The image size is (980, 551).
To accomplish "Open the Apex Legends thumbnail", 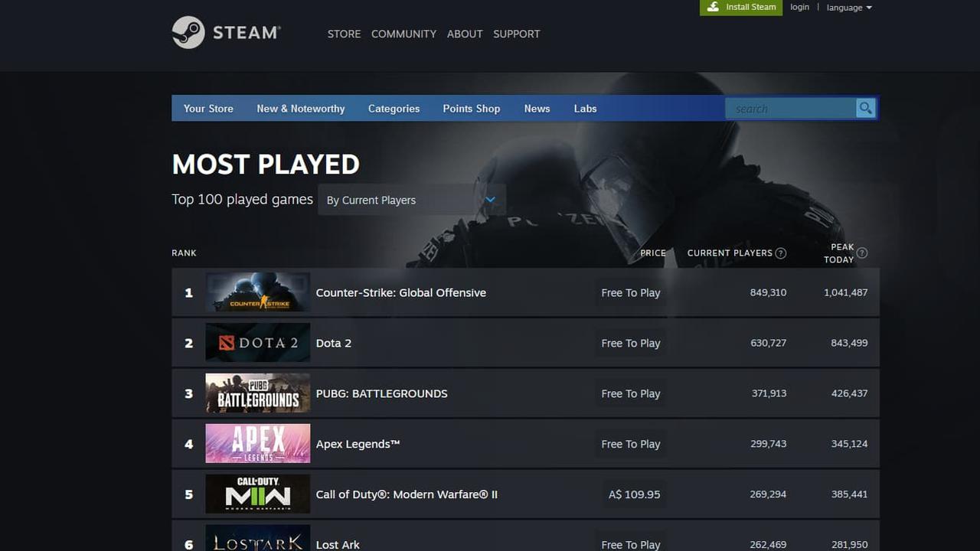I will (x=258, y=444).
